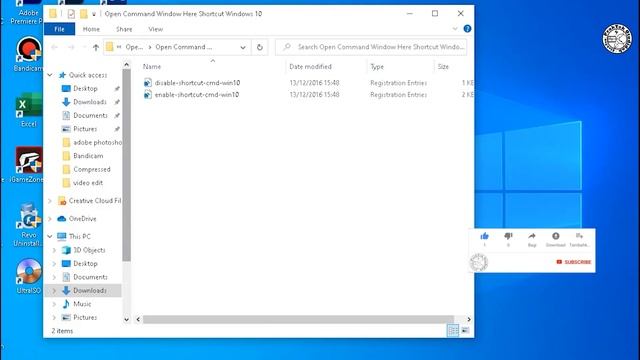Open the View ribbon tab
The width and height of the screenshot is (640, 360).
pyautogui.click(x=156, y=29)
